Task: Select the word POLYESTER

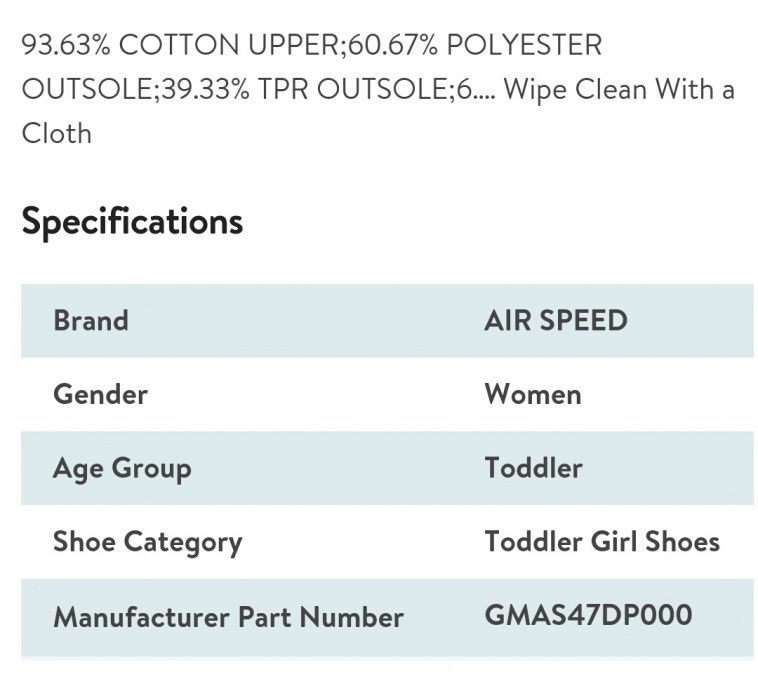Action: 524,45
